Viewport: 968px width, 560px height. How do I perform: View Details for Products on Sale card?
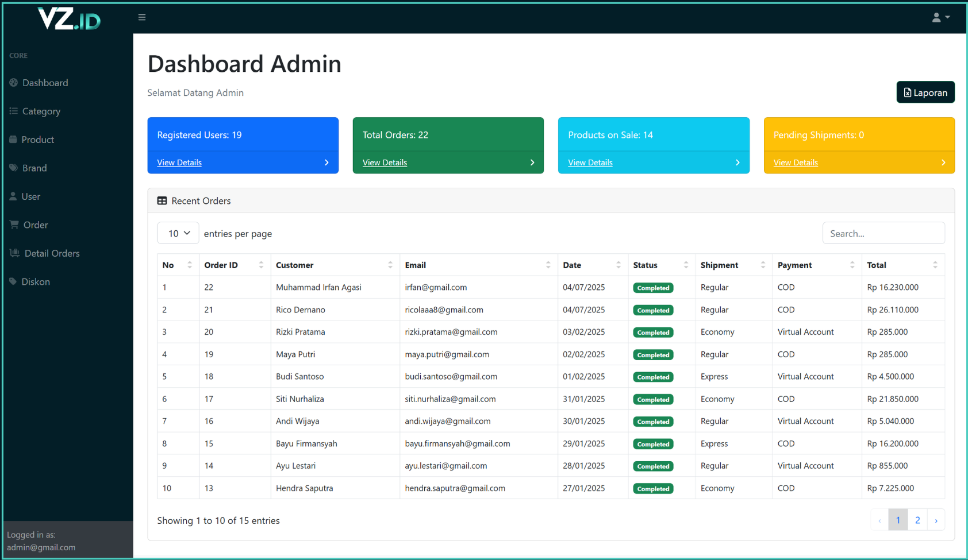(x=590, y=163)
